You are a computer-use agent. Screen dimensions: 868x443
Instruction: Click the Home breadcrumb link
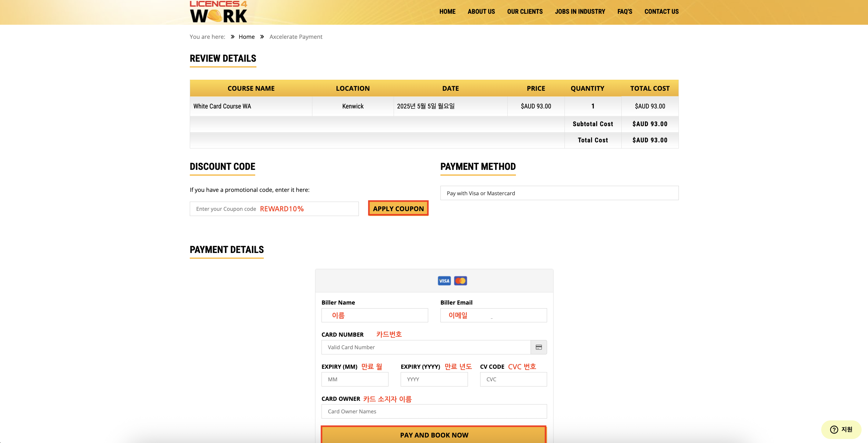point(246,37)
